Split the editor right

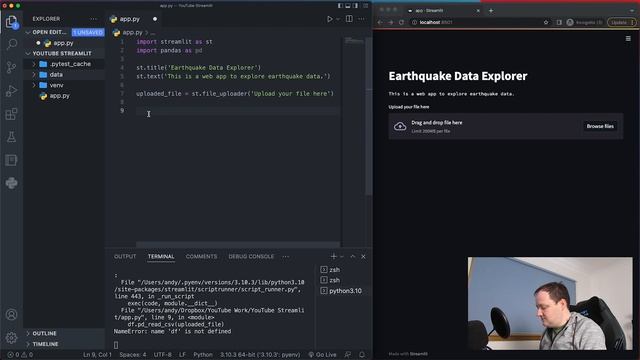pyautogui.click(x=349, y=19)
